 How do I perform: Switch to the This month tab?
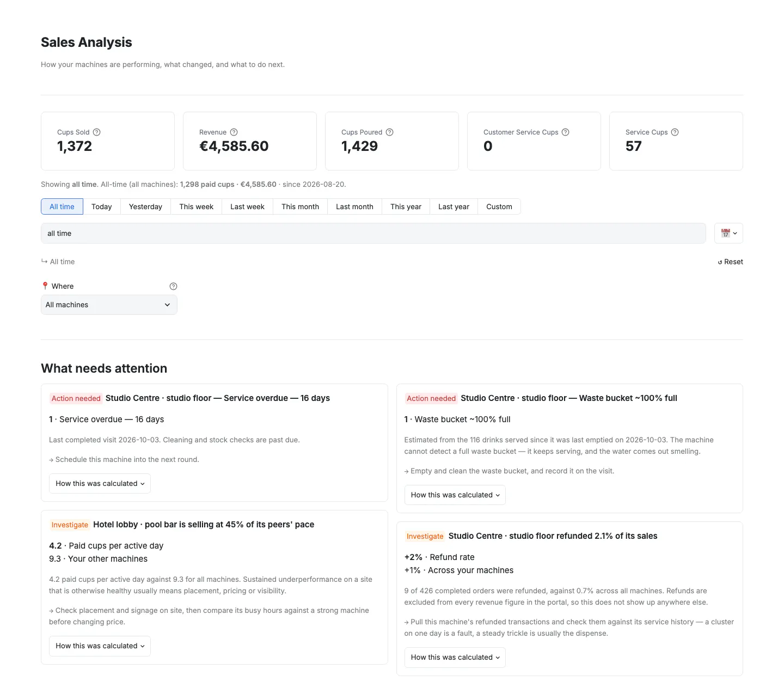tap(300, 207)
